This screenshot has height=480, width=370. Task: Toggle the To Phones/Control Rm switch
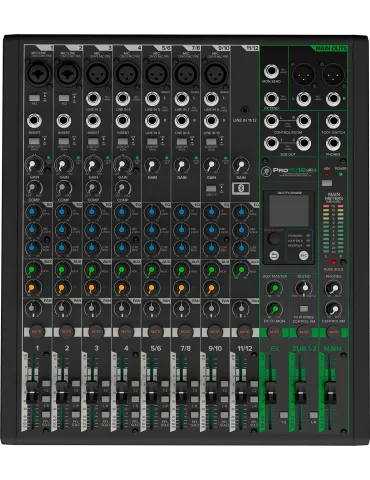click(304, 309)
